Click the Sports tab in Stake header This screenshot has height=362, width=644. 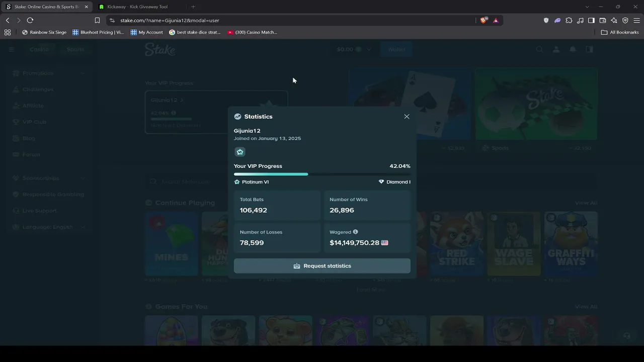coord(75,49)
